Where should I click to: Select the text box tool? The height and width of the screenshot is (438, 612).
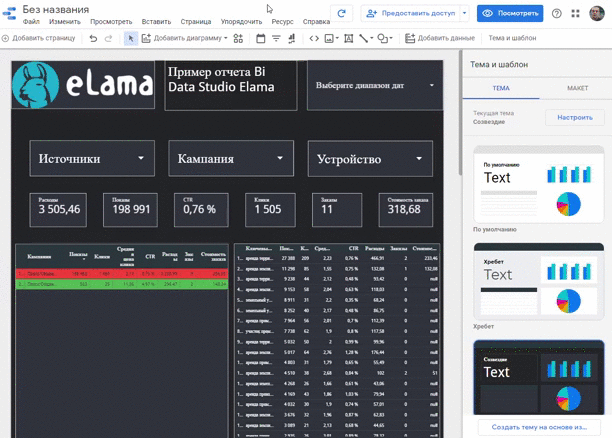click(348, 38)
